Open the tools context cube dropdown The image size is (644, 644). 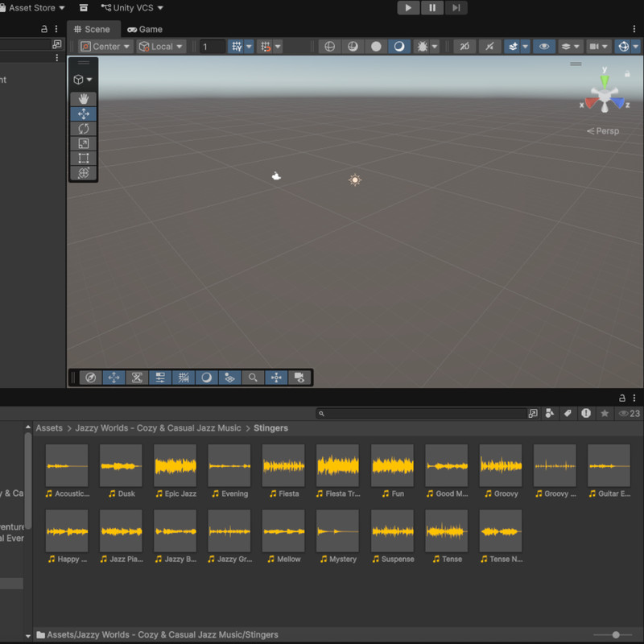click(x=83, y=79)
